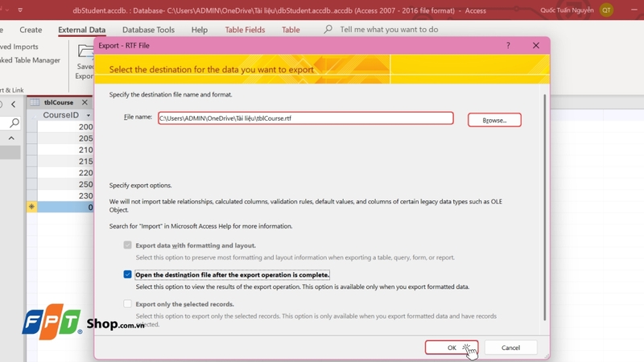Click the File name path field
The height and width of the screenshot is (362, 644).
(306, 118)
